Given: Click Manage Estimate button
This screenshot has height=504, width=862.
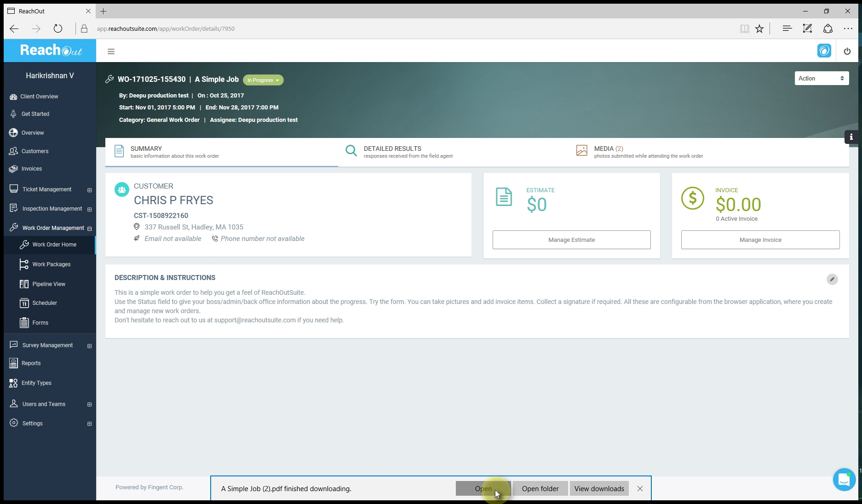Looking at the screenshot, I should tap(571, 240).
